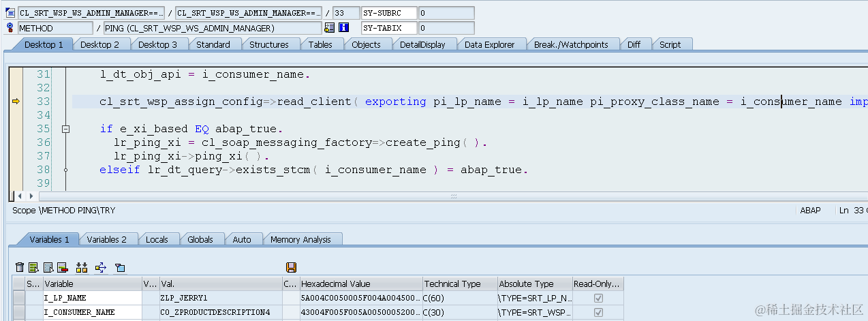Image resolution: width=868 pixels, height=321 pixels.
Task: Click the current-line arrow at line 33
Action: coord(16,102)
